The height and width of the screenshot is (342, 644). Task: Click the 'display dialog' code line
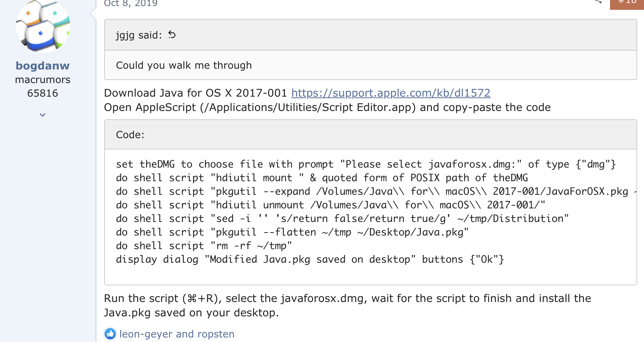click(x=310, y=259)
